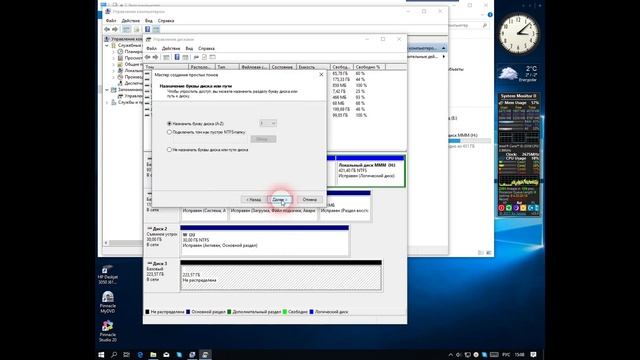
Task: Select 'Диспетчер устройств' tree item
Action: pyautogui.click(x=129, y=83)
